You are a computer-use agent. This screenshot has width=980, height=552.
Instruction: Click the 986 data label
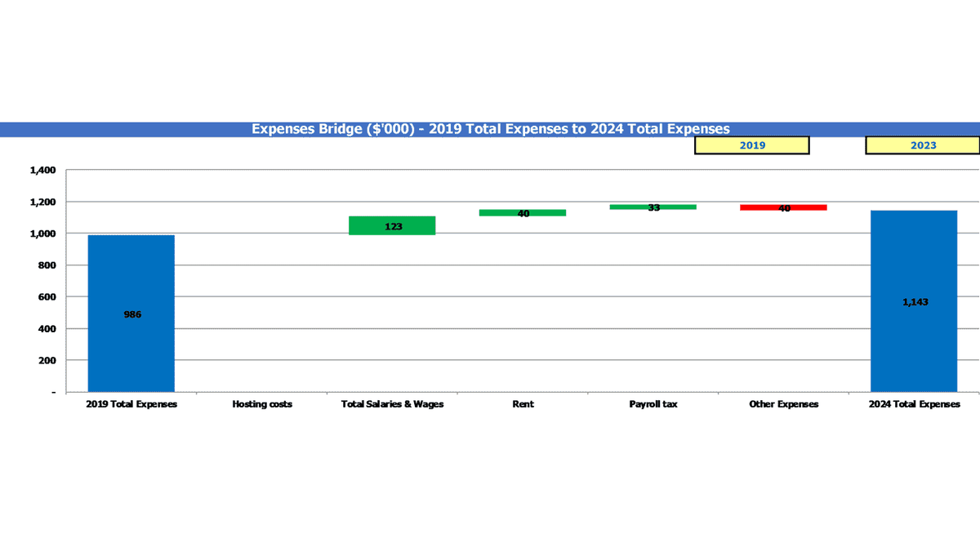click(x=132, y=314)
